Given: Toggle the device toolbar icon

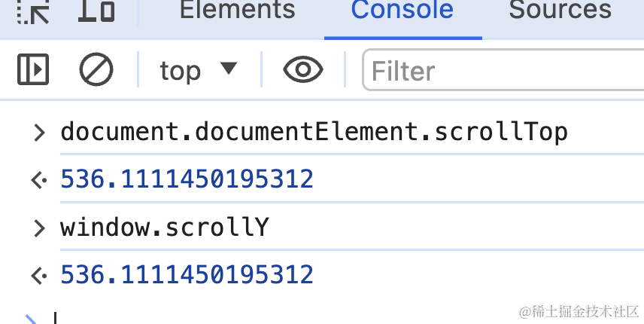Looking at the screenshot, I should point(97,11).
